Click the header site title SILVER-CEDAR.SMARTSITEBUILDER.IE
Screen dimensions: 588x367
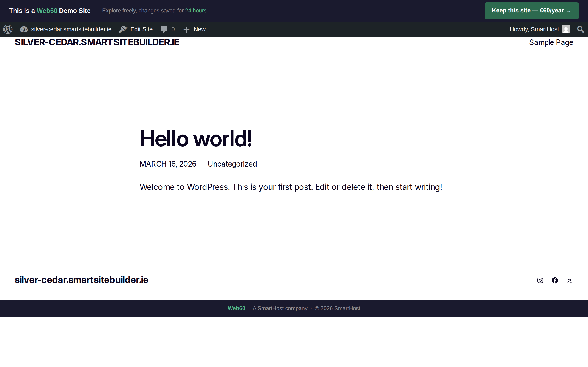pos(97,42)
